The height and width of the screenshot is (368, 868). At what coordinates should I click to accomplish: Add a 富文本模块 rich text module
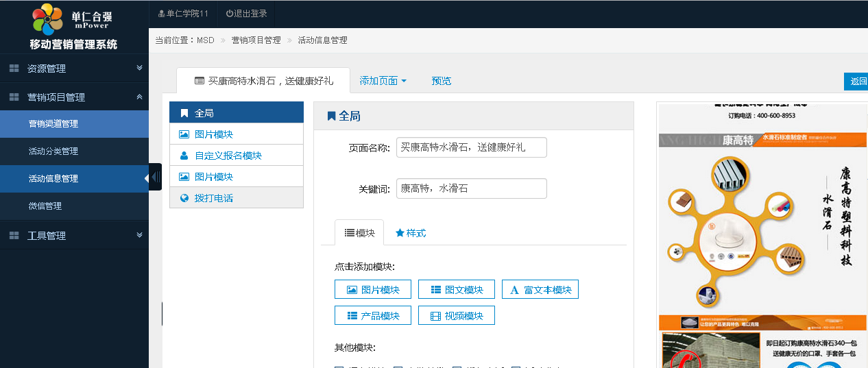coord(540,290)
